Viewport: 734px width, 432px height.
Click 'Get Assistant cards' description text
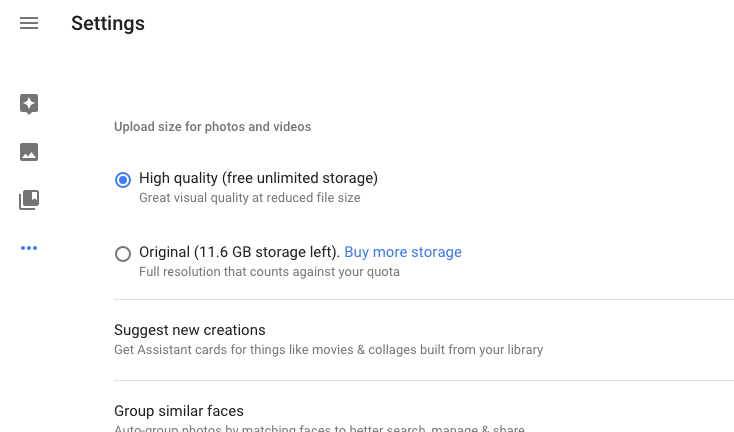click(x=328, y=350)
